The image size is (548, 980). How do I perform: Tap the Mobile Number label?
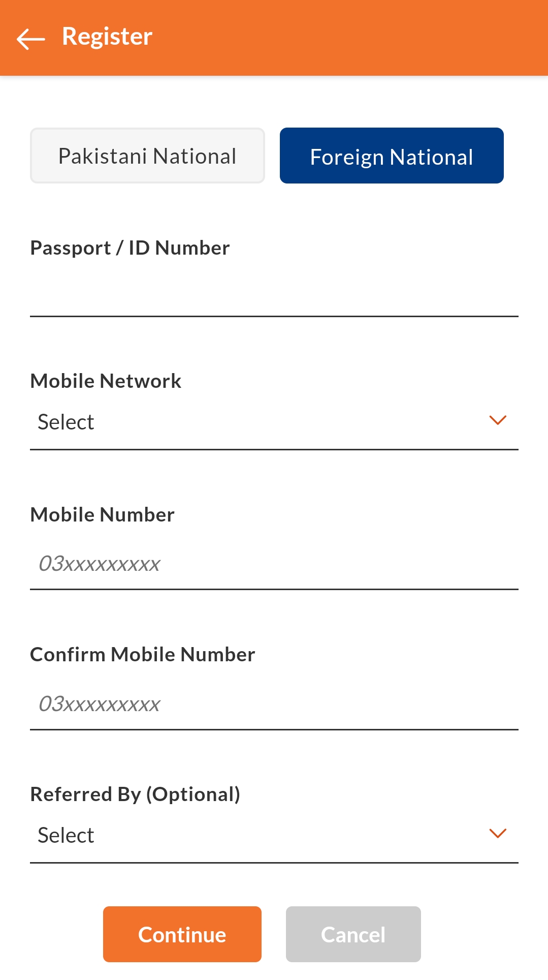(103, 515)
